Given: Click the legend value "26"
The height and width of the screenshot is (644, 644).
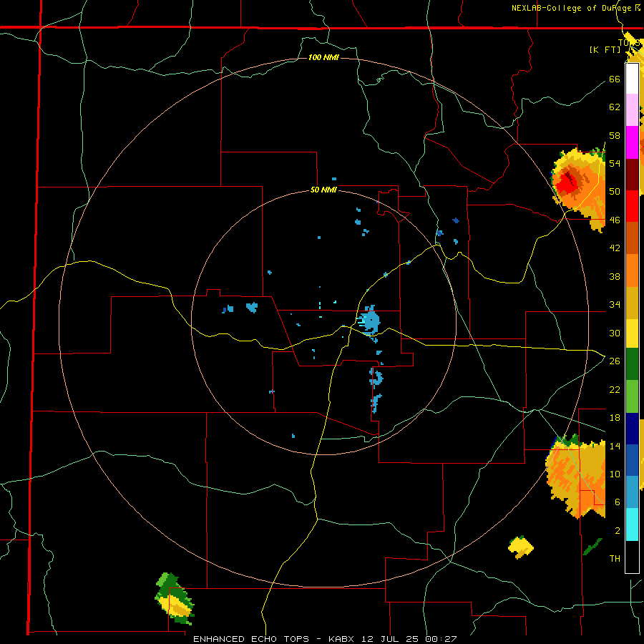Looking at the screenshot, I should 615,361.
